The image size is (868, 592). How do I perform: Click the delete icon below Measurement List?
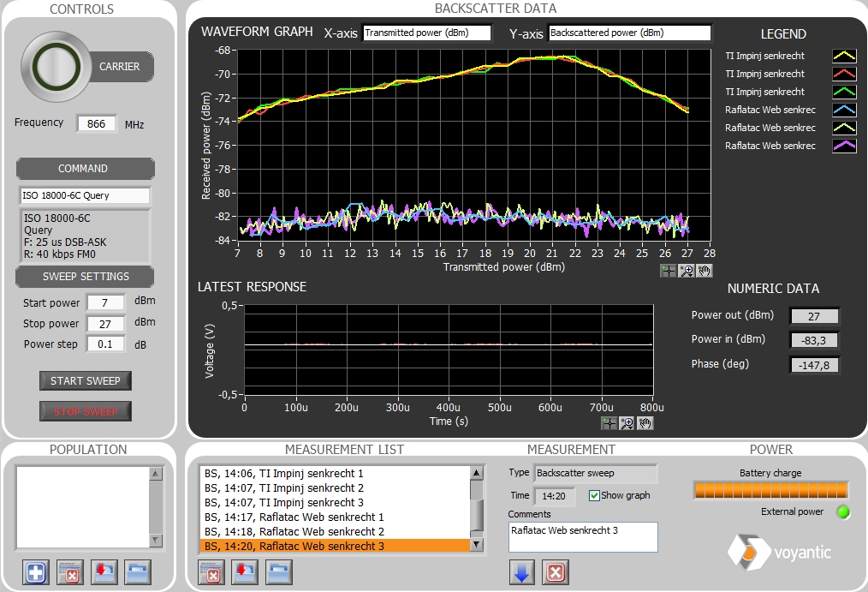coord(211,572)
